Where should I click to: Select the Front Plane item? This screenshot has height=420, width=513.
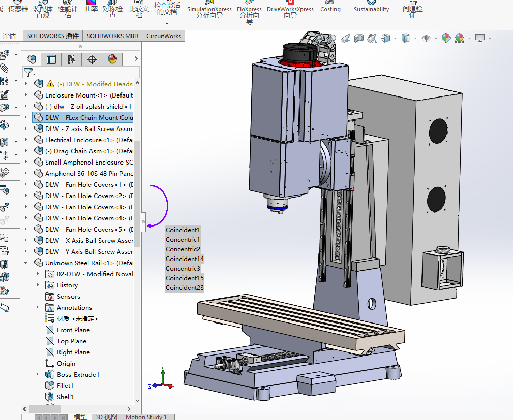pyautogui.click(x=68, y=330)
